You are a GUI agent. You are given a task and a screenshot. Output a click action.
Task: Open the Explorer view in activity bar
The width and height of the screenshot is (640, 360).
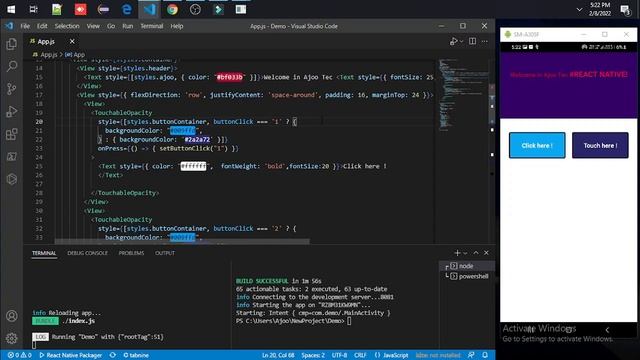[11, 44]
